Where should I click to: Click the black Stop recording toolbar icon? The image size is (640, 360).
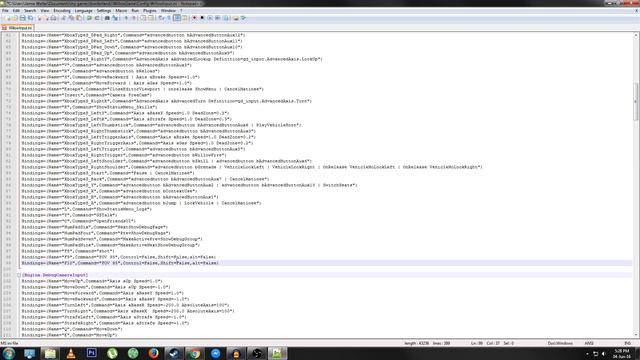202,18
